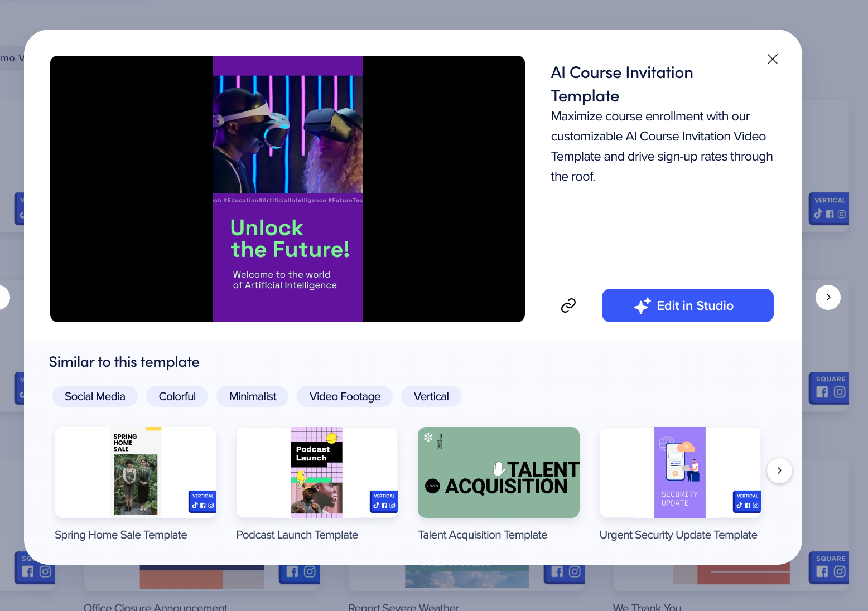Go to next template with right arrow

pyautogui.click(x=828, y=297)
